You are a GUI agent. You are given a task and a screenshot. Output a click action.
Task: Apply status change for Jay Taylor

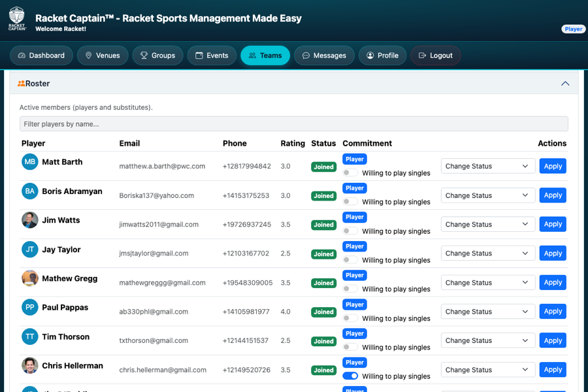click(x=553, y=253)
